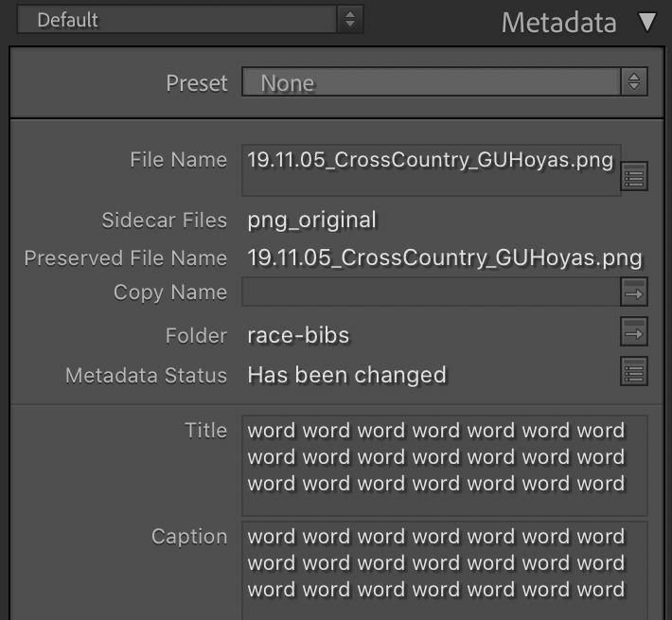The image size is (672, 620).
Task: Click the Sidecar Files label
Action: [x=165, y=221]
